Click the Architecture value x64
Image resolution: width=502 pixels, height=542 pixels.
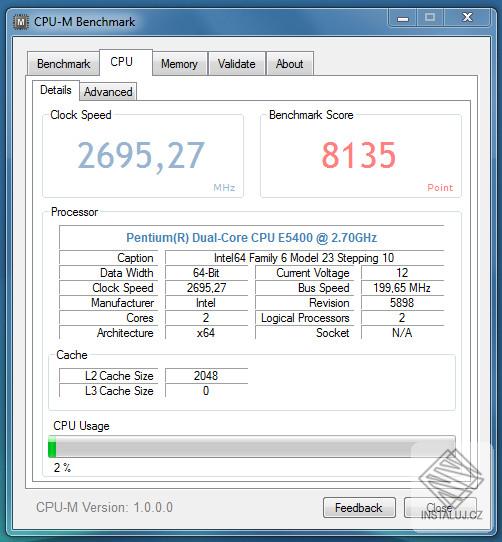(x=206, y=333)
